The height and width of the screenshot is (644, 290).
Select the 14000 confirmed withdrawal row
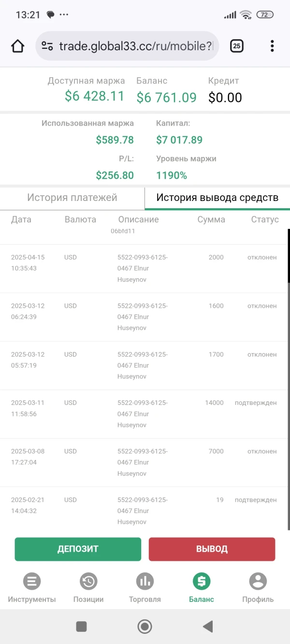pyautogui.click(x=145, y=414)
